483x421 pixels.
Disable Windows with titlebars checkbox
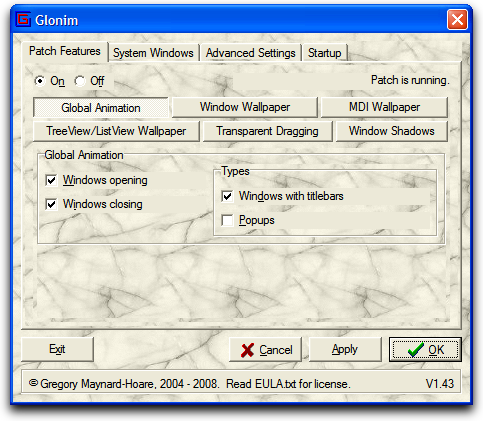tap(227, 196)
